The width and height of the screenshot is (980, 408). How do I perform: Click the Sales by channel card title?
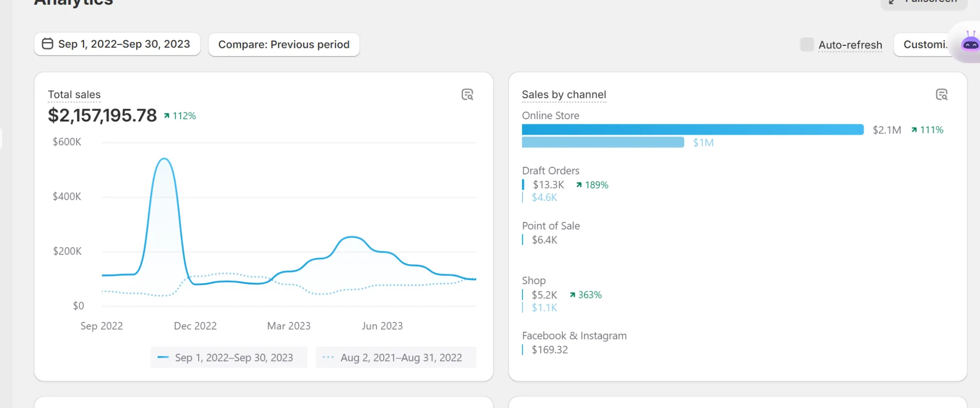[564, 95]
